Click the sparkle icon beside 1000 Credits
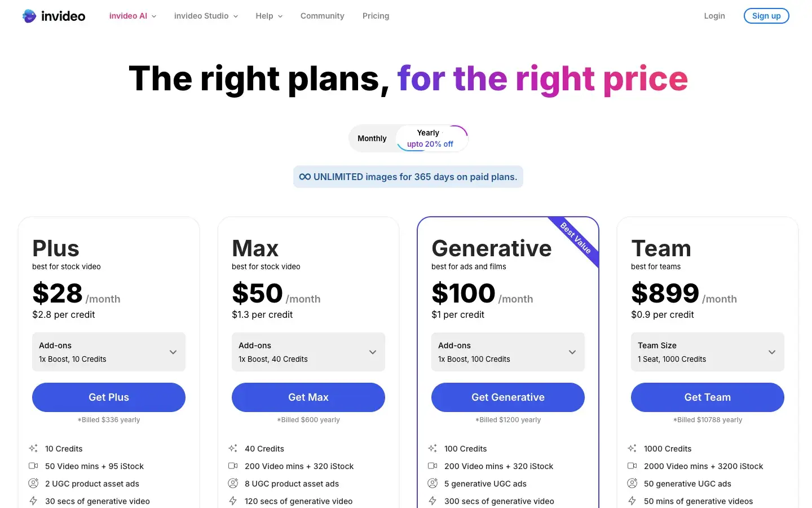 tap(632, 449)
